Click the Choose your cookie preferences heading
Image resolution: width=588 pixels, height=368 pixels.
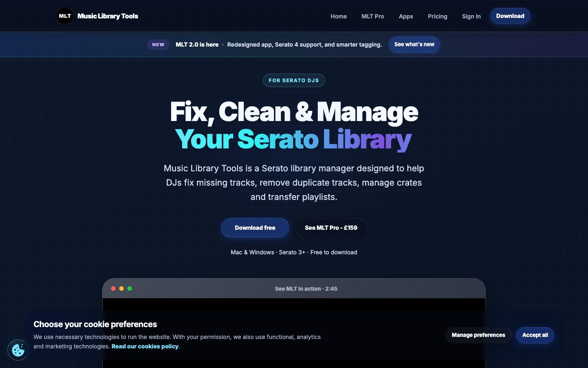(95, 324)
